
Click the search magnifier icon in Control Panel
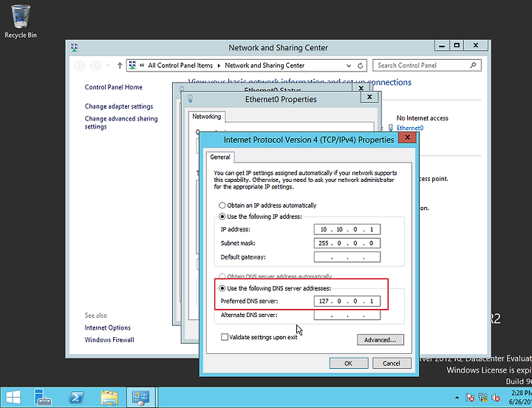[x=473, y=65]
